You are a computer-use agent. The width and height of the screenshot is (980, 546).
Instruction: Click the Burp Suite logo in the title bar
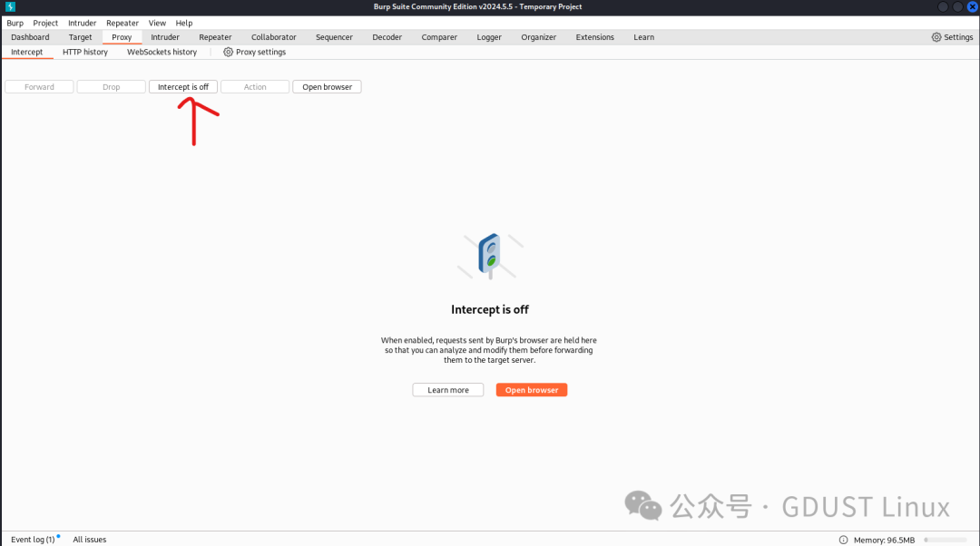point(10,6)
